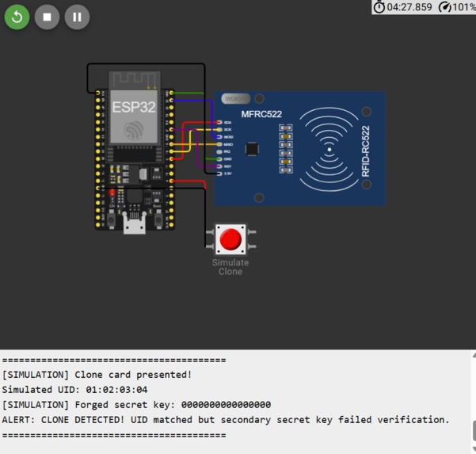Click the SDA pin on MFRC522
The height and width of the screenshot is (454, 476).
[219, 122]
